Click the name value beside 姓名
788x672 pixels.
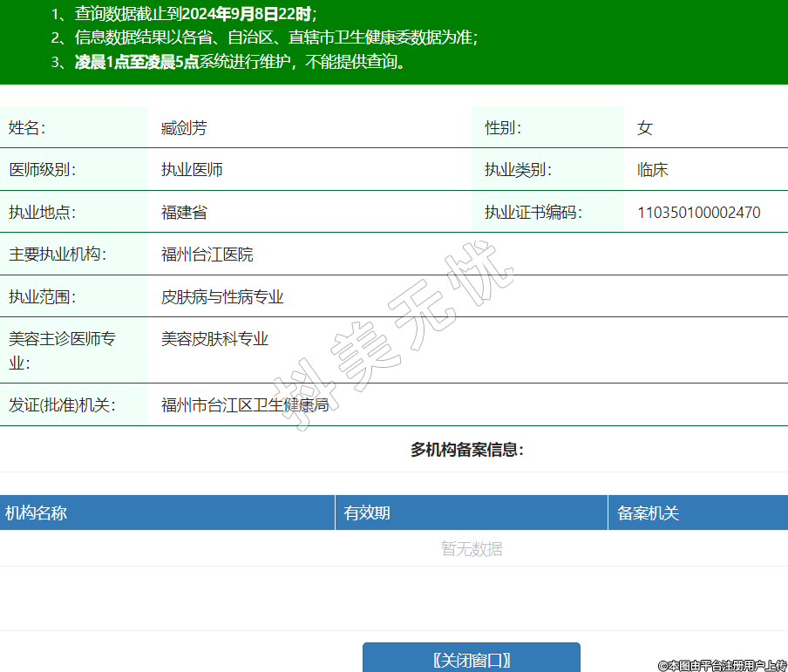coord(184,128)
